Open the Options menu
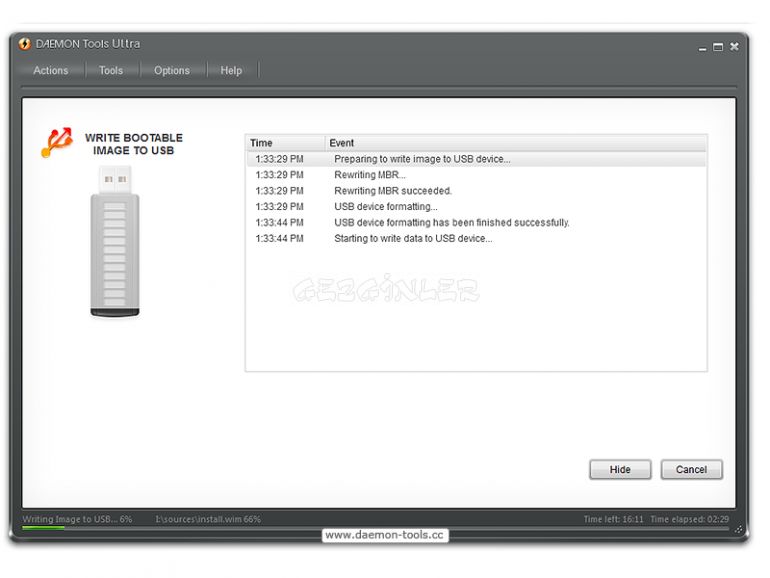770x578 pixels. (172, 70)
